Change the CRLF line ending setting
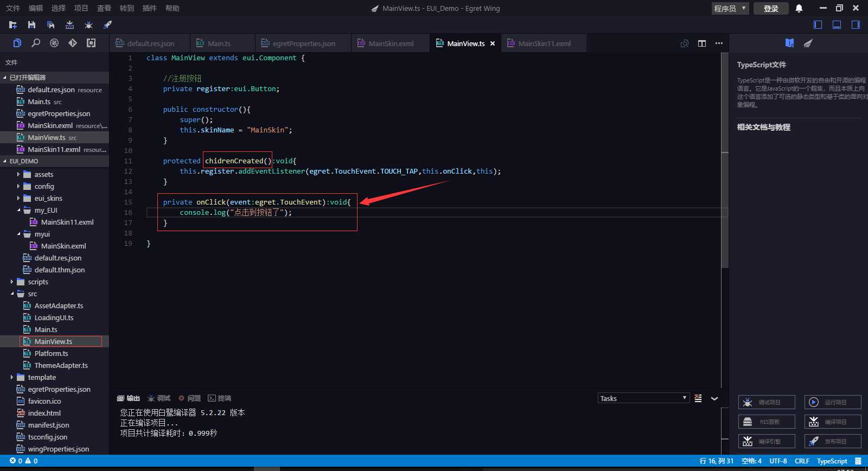Image resolution: width=868 pixels, height=471 pixels. click(x=802, y=461)
